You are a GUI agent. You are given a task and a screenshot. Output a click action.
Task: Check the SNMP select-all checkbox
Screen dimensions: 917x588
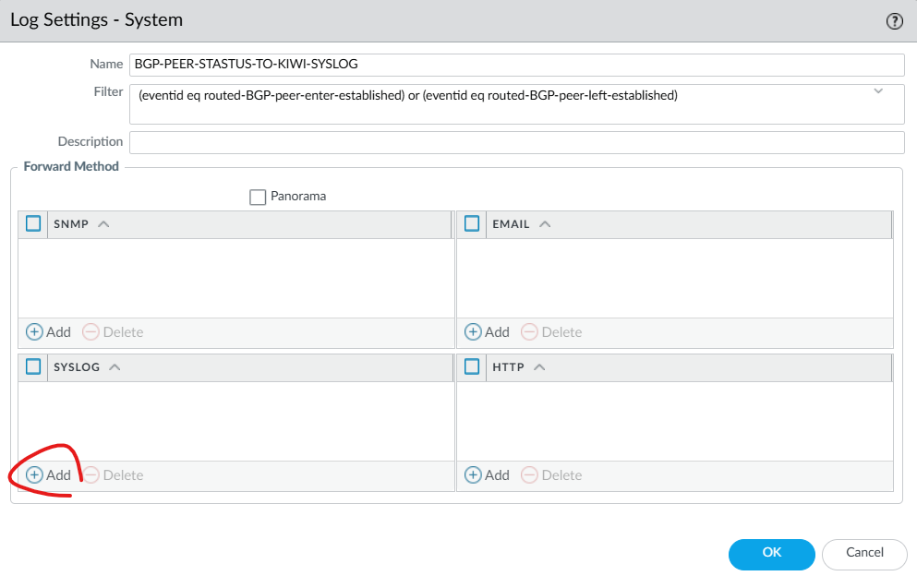[33, 223]
